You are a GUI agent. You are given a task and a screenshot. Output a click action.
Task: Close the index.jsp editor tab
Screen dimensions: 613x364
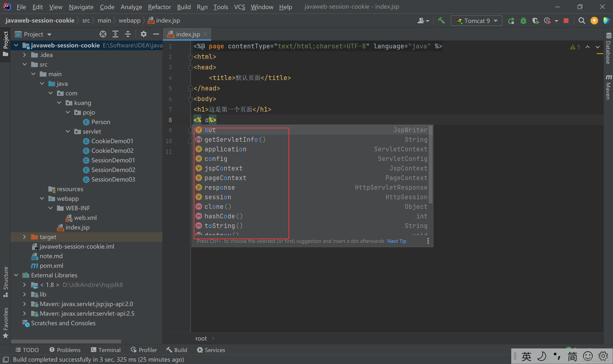point(205,34)
